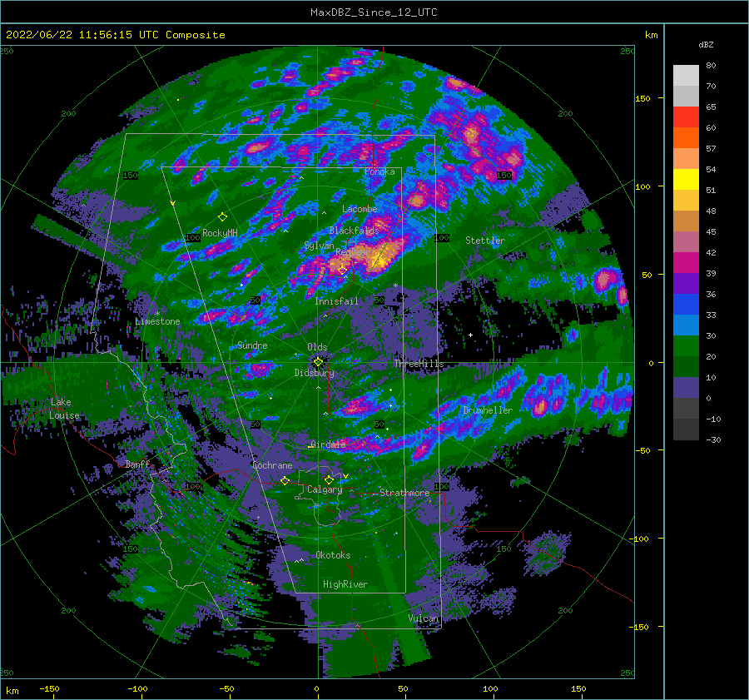Click the Sylvan label on the map
The height and width of the screenshot is (700, 749).
tap(319, 246)
